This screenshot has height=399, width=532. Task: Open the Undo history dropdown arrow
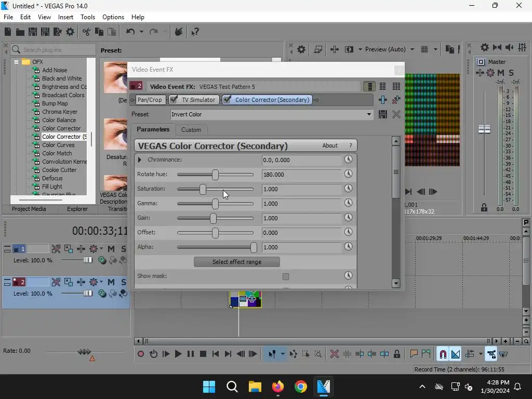(x=141, y=32)
